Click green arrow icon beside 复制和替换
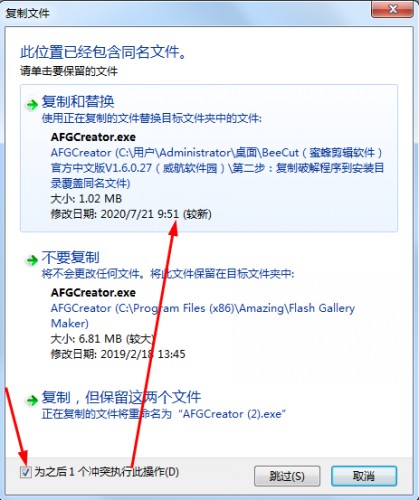Viewport: 419px width, 500px height. click(32, 105)
